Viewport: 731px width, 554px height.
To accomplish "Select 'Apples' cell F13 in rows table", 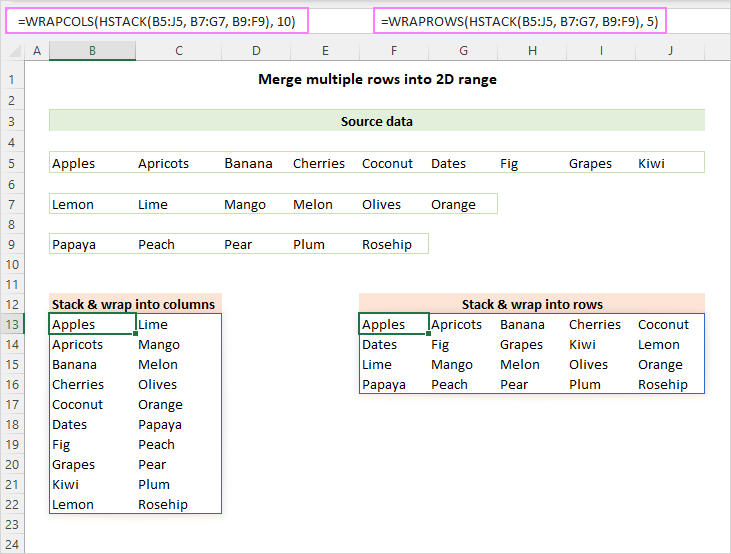I will (393, 324).
